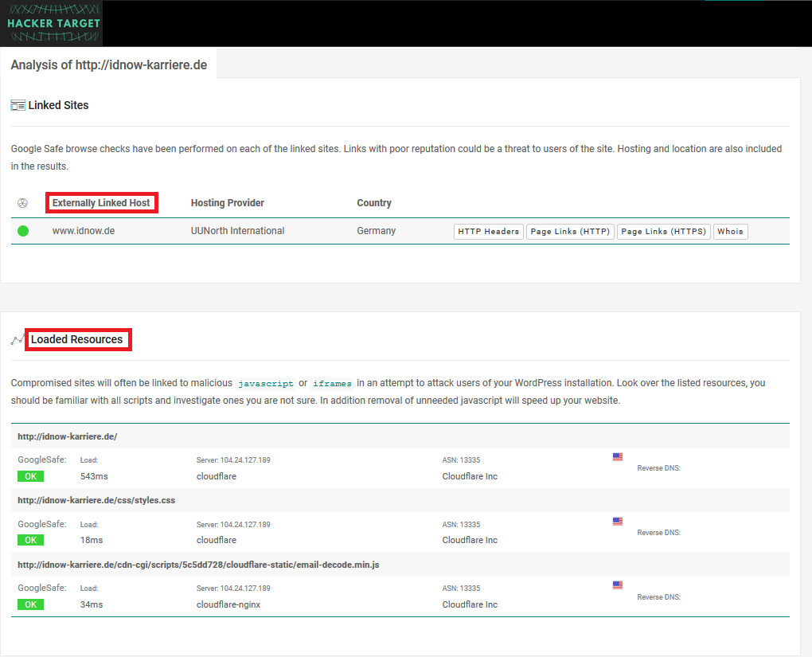
Task: Open HTTP Headers for www.idnow.de
Action: [x=488, y=232]
